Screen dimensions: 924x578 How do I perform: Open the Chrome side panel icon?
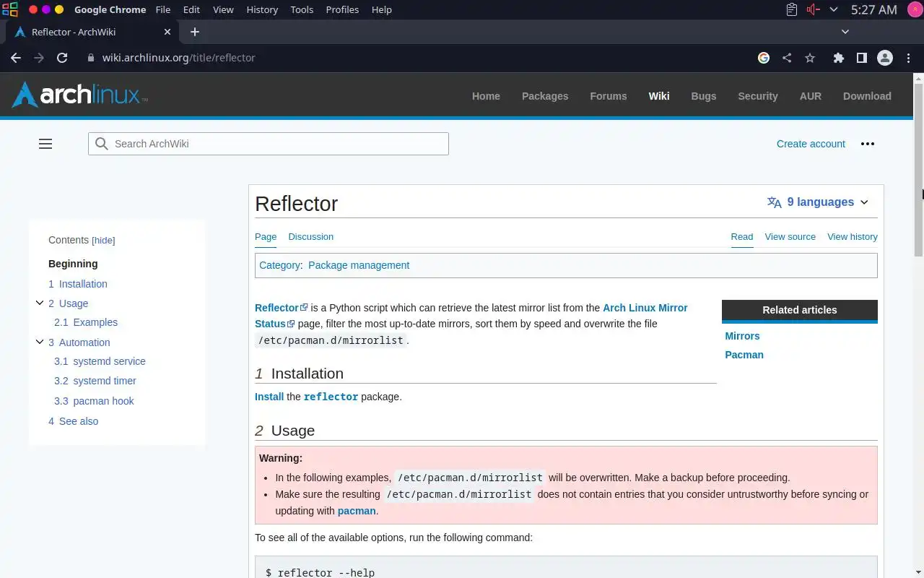861,58
